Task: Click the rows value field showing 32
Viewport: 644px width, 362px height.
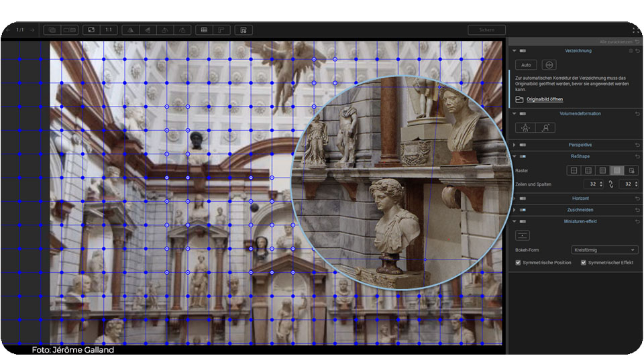Action: (591, 184)
